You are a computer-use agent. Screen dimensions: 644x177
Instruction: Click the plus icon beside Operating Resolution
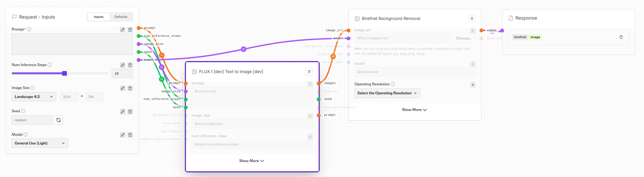coord(473,85)
